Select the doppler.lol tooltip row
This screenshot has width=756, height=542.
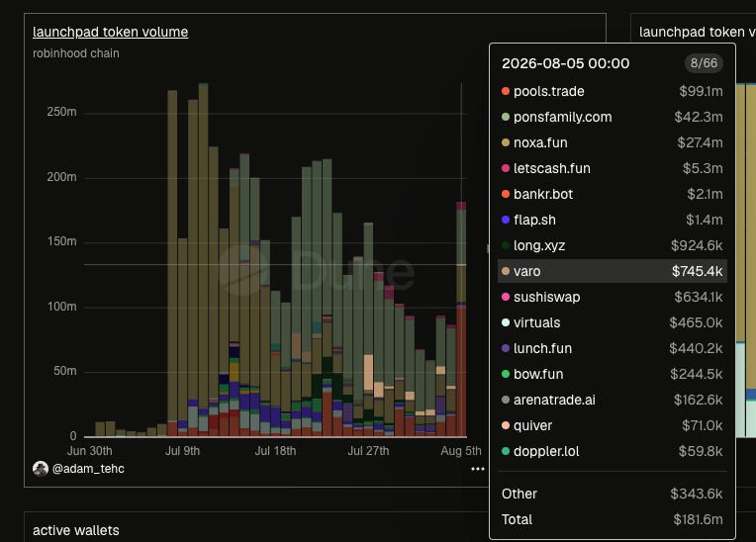[613, 451]
